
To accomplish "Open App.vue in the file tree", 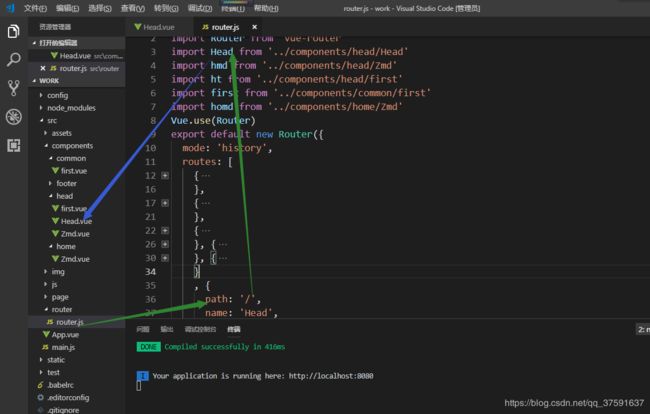I will click(x=65, y=334).
